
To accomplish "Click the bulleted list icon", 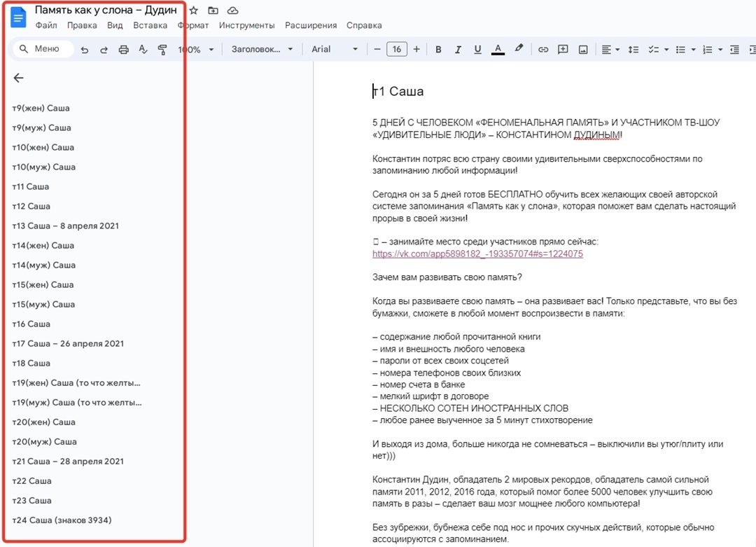I will pos(680,49).
